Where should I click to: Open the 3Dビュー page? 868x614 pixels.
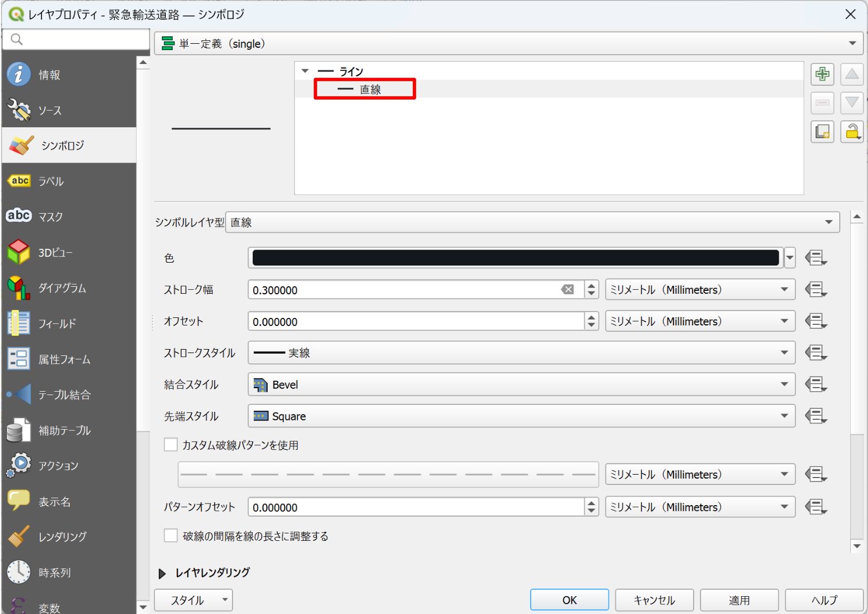[x=69, y=252]
